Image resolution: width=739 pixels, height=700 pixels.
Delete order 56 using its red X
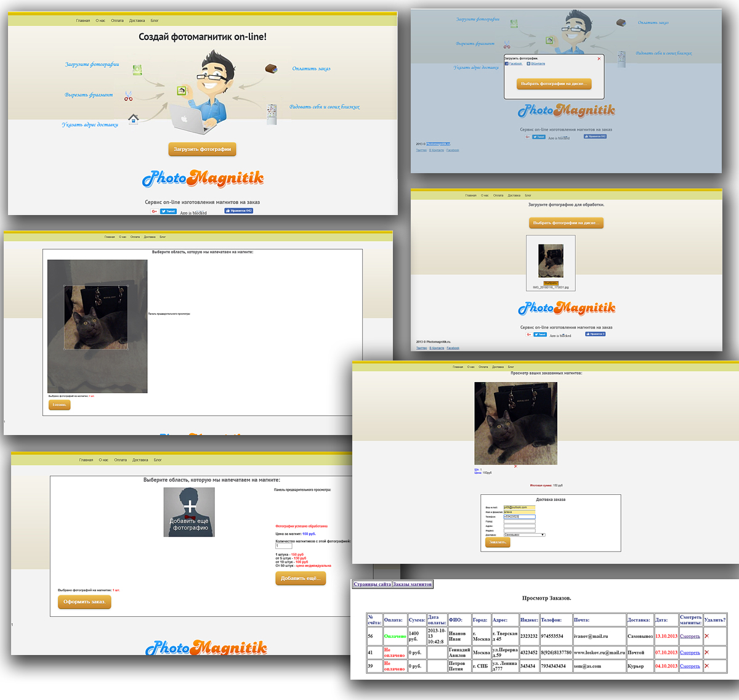point(706,636)
